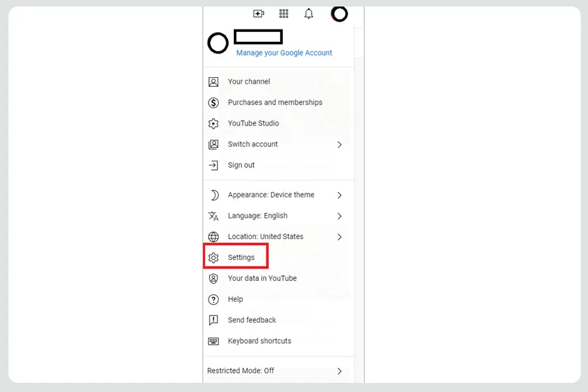Viewport: 588px width, 392px height.
Task: Open the notifications bell
Action: pos(308,14)
